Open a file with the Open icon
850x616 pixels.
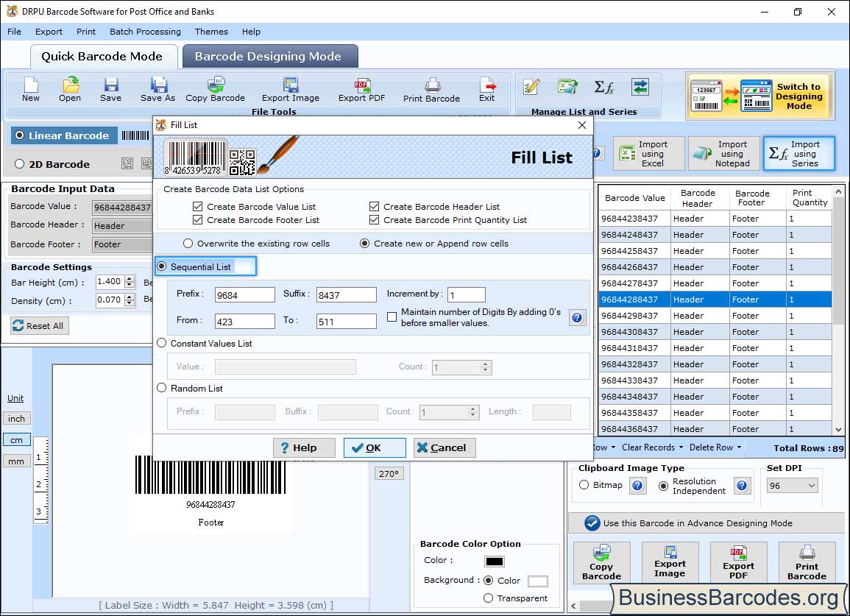coord(70,88)
